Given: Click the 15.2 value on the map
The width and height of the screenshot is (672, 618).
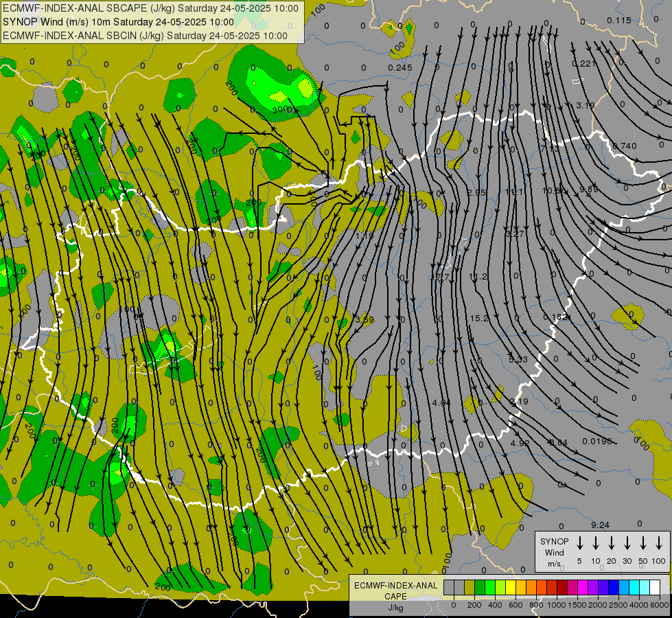Looking at the screenshot, I should coord(479,318).
